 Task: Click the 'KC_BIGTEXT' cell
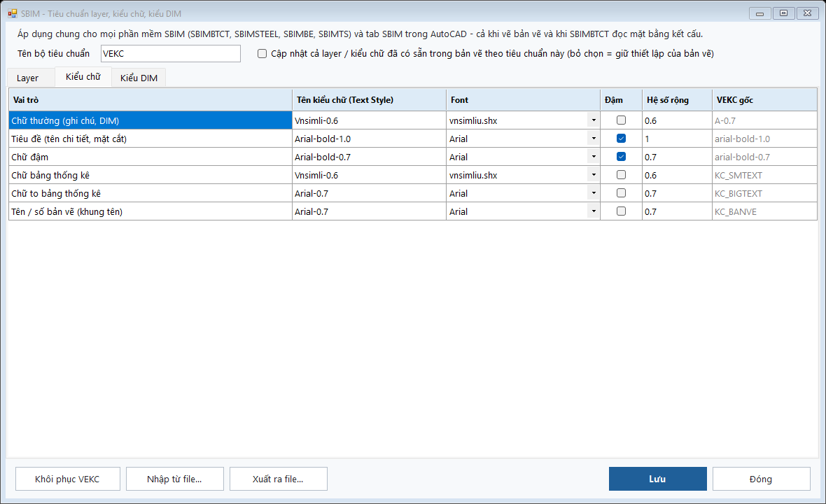pos(764,193)
